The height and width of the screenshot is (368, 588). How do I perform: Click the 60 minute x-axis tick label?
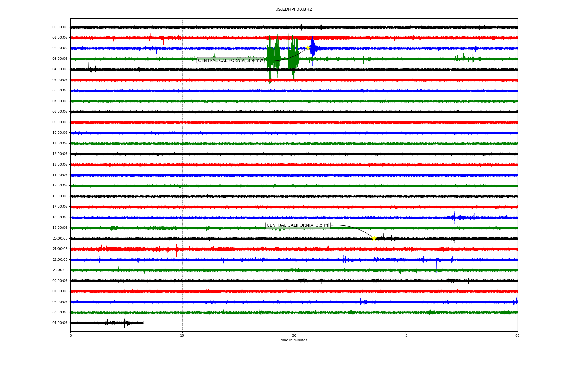(x=517, y=335)
